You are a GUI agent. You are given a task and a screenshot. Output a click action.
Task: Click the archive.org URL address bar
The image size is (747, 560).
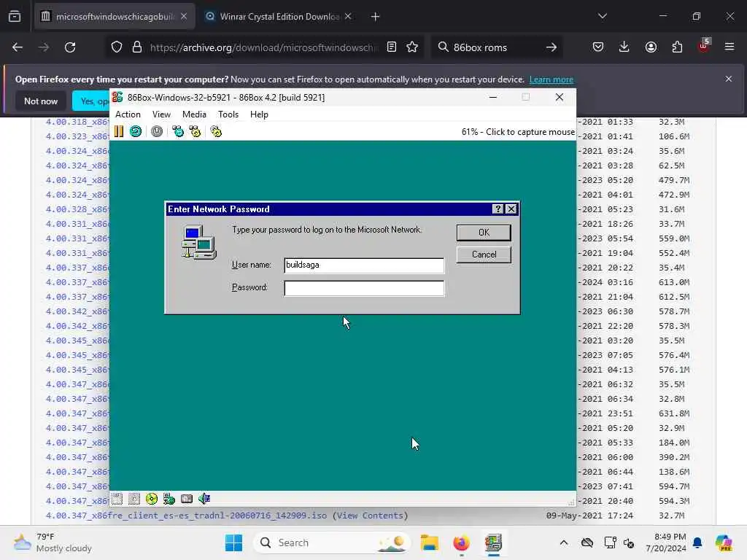[x=263, y=47]
